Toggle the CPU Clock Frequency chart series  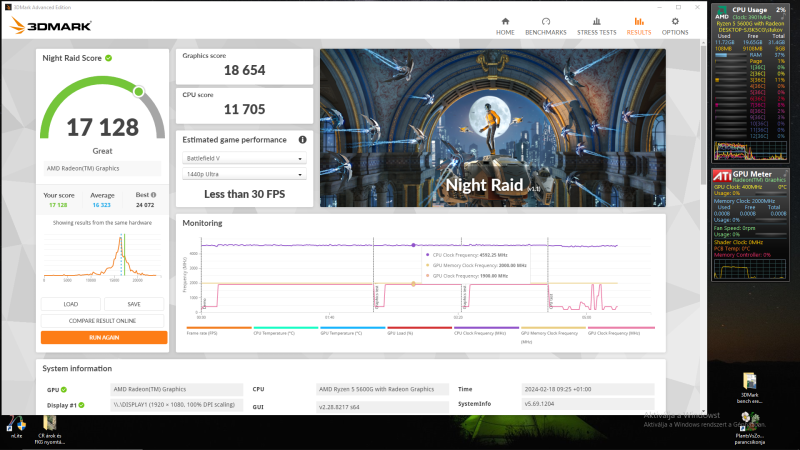click(x=486, y=331)
